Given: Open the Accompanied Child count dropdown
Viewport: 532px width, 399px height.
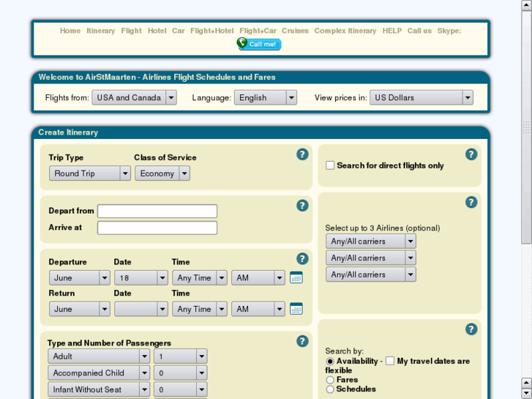Looking at the screenshot, I should [181, 373].
